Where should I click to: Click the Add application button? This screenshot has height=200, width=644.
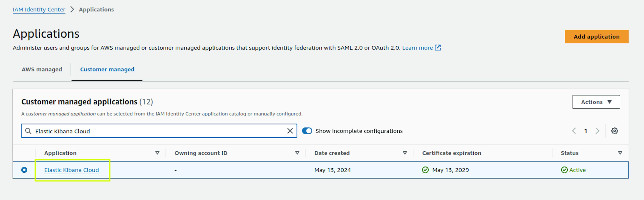click(x=596, y=36)
